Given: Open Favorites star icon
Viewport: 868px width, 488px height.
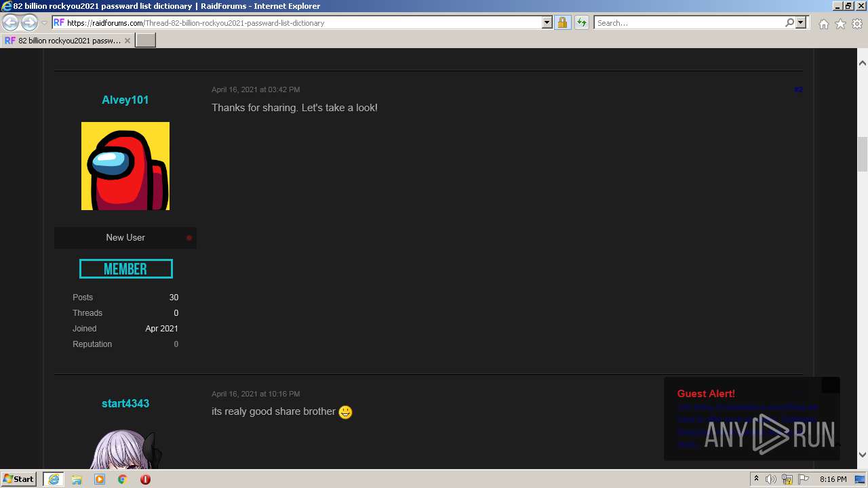Looking at the screenshot, I should pyautogui.click(x=840, y=24).
